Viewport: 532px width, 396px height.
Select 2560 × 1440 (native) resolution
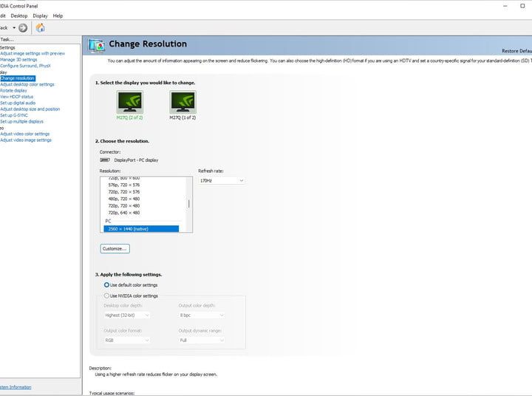(141, 229)
